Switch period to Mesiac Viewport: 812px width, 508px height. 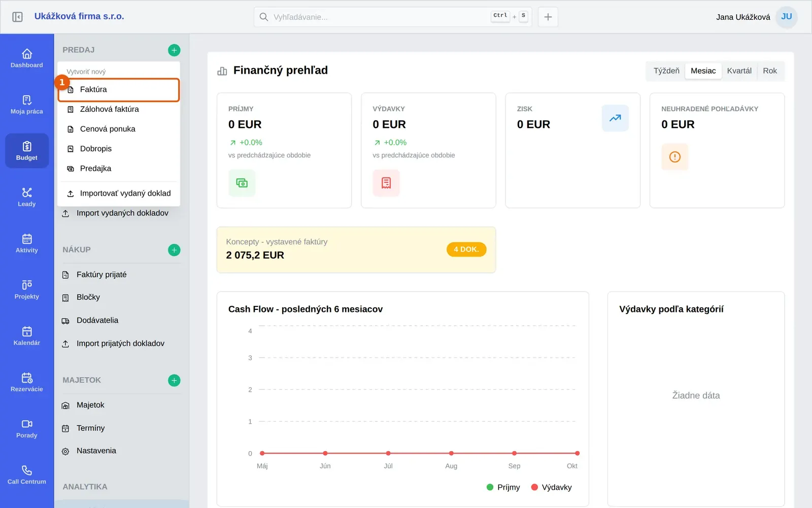click(703, 71)
